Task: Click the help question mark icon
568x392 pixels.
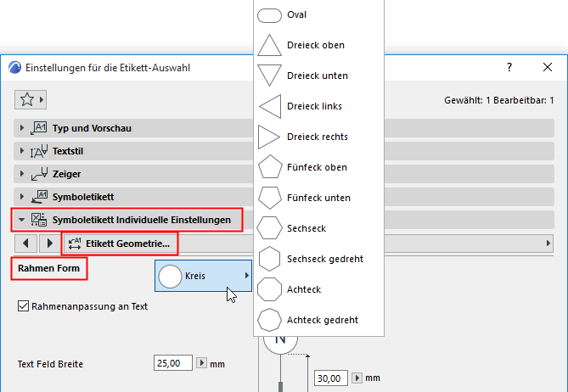Action: (x=509, y=66)
